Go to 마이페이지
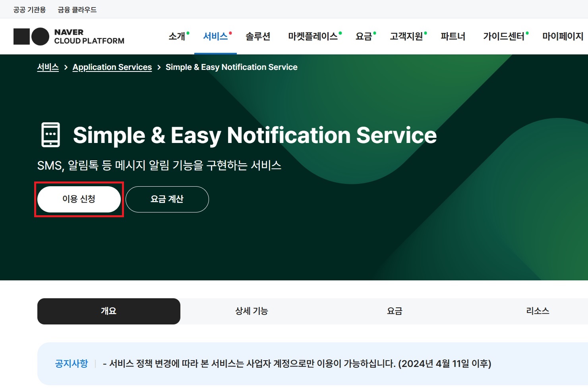Viewport: 588px width, 388px height. (x=563, y=37)
